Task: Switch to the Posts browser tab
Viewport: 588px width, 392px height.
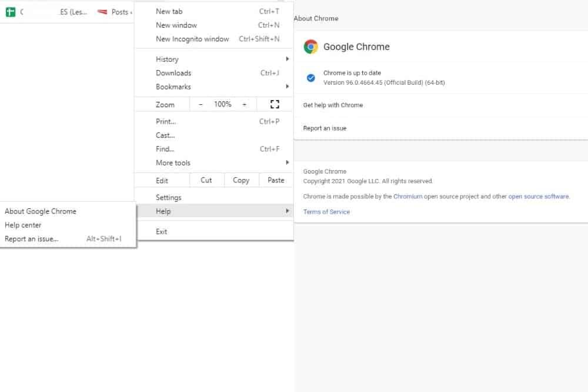Action: [x=114, y=12]
